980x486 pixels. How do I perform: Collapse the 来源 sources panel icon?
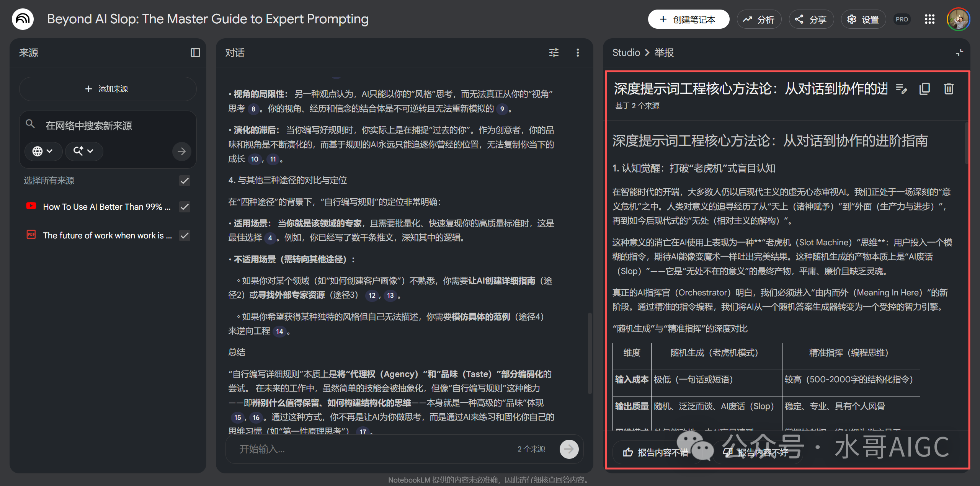(x=195, y=52)
